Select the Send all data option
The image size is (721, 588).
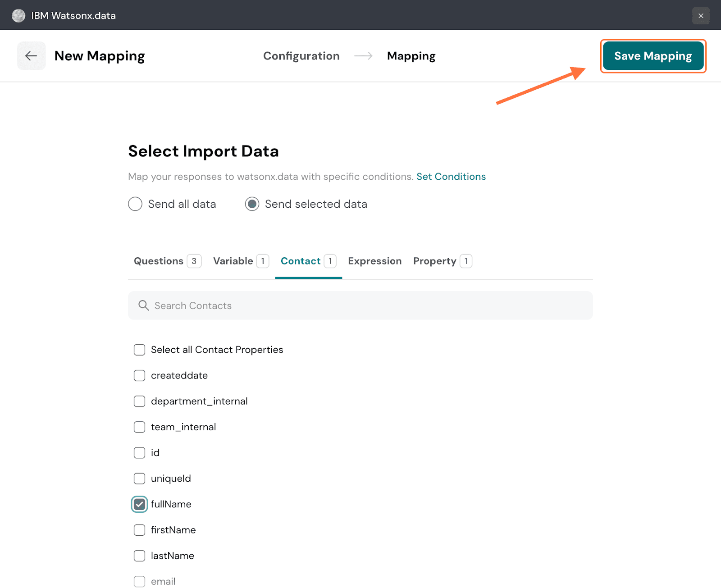(x=135, y=204)
